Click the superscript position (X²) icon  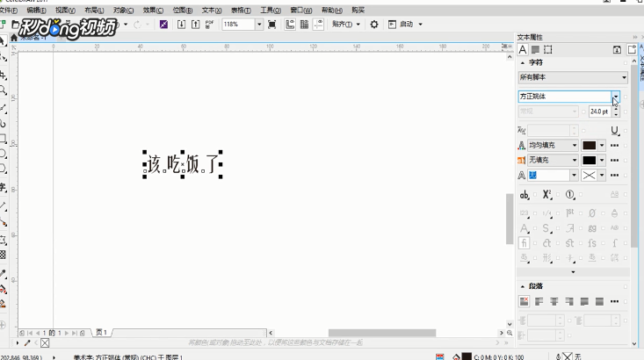coord(547,195)
